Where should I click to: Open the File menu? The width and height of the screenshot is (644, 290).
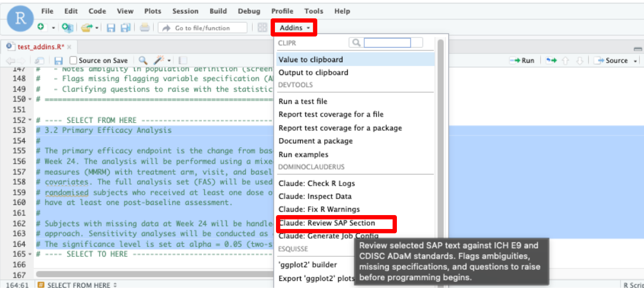(x=47, y=11)
